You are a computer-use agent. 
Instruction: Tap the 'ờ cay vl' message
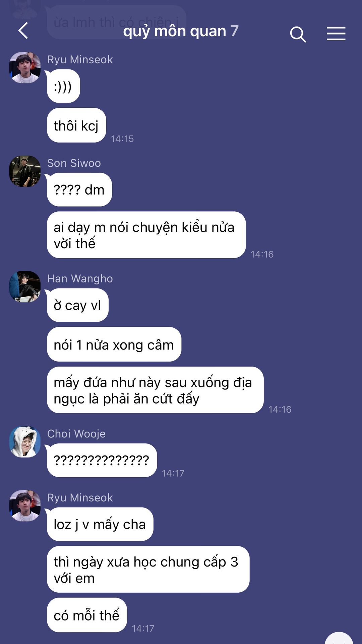pyautogui.click(x=77, y=305)
